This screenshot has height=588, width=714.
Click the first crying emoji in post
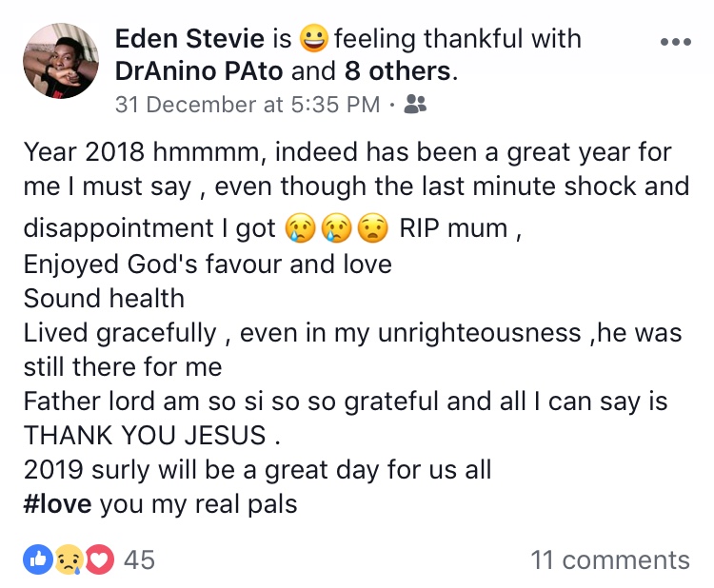coord(298,229)
